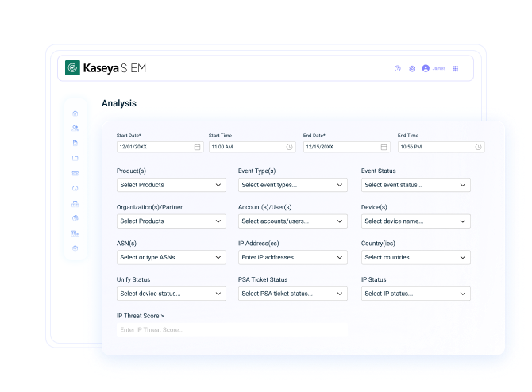Open the Users icon in the sidebar

pos(75,128)
